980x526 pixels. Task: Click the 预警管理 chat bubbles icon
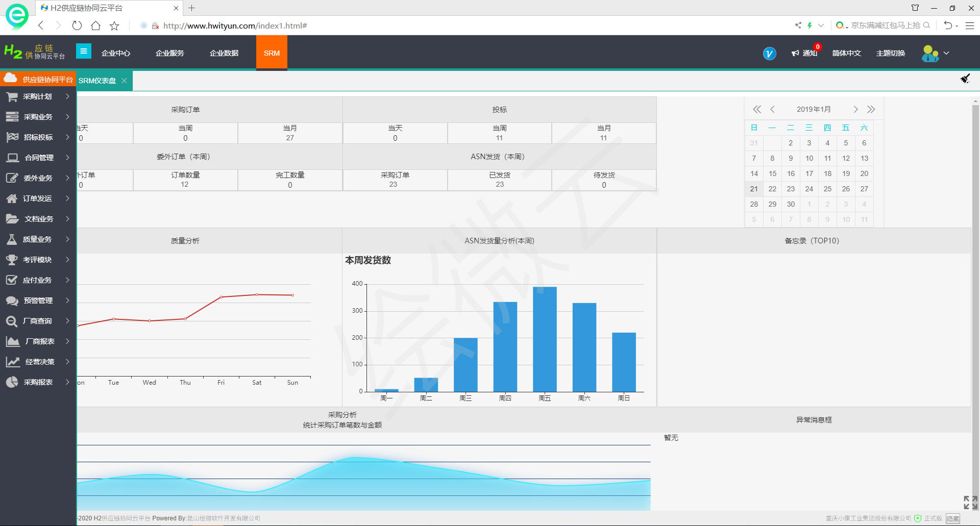[x=12, y=300]
